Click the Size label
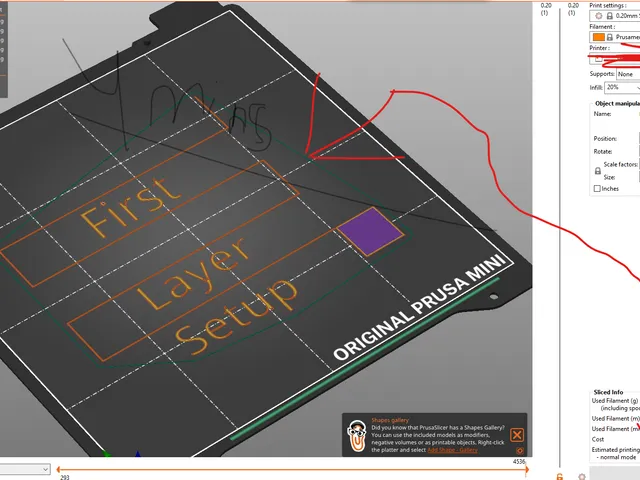This screenshot has width=640, height=480. (609, 177)
